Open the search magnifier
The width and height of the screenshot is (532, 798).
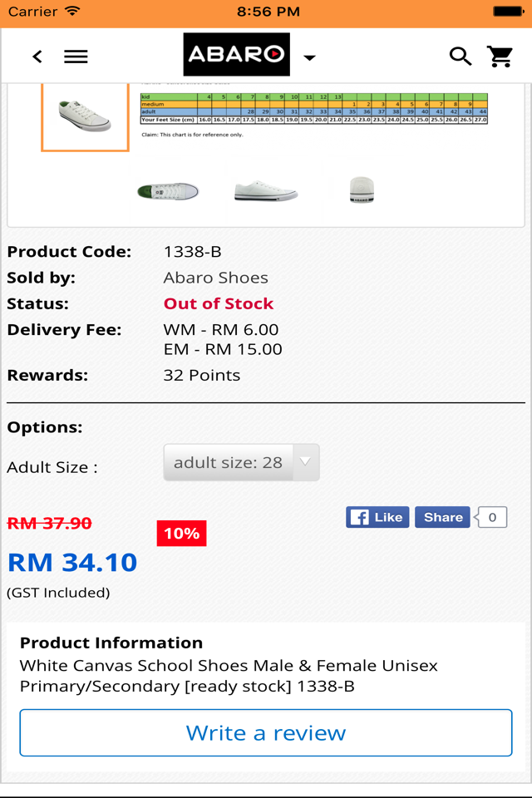pyautogui.click(x=461, y=57)
